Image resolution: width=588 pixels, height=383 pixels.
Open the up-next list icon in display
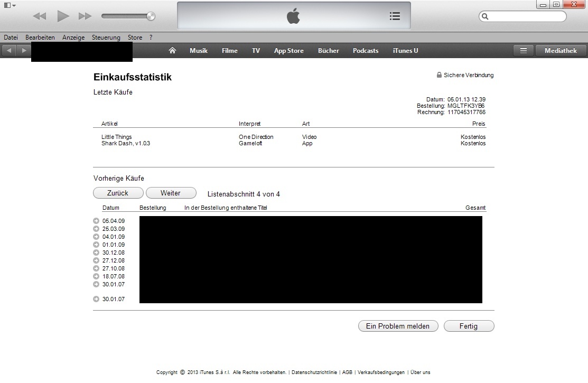[x=395, y=16]
